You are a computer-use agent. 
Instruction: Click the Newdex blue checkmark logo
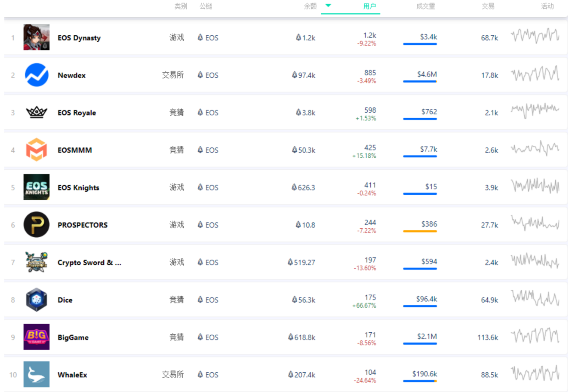tap(37, 75)
